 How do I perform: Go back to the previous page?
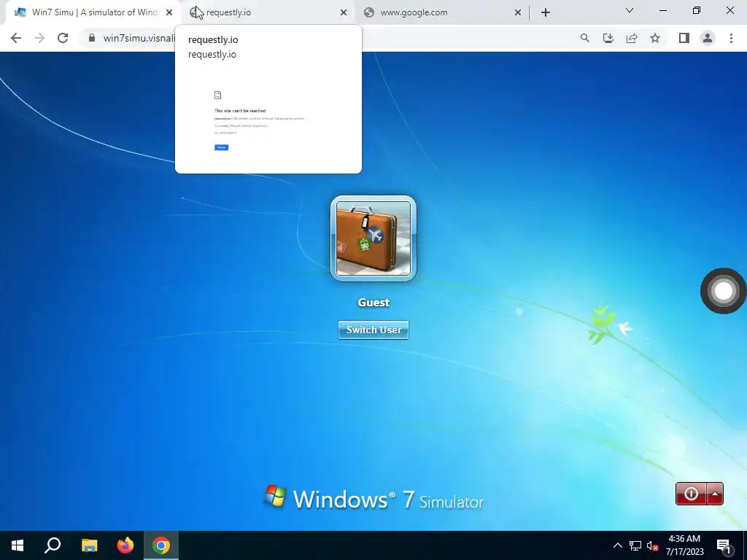coord(16,38)
